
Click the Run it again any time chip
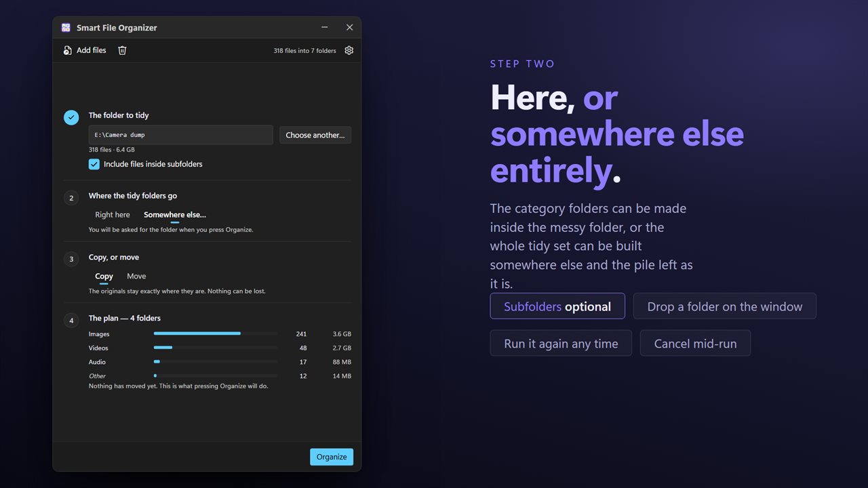pos(561,343)
